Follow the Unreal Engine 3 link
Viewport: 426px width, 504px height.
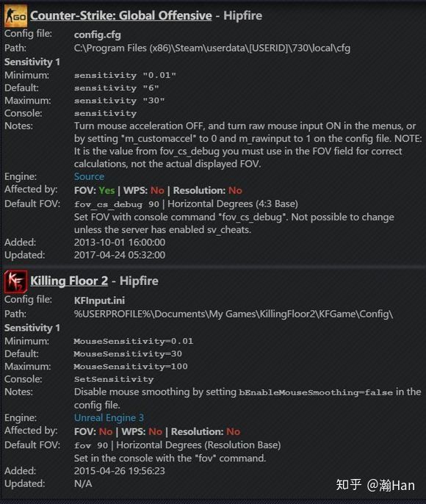coord(109,417)
